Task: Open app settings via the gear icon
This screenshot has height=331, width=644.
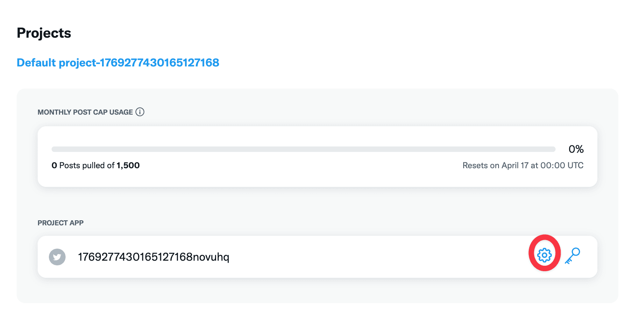Action: tap(544, 255)
